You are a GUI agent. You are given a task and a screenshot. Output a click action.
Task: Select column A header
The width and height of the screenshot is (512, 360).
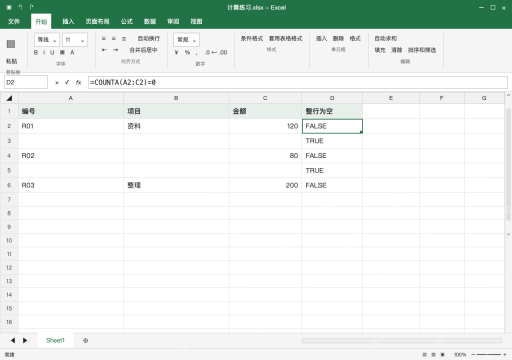(x=71, y=98)
